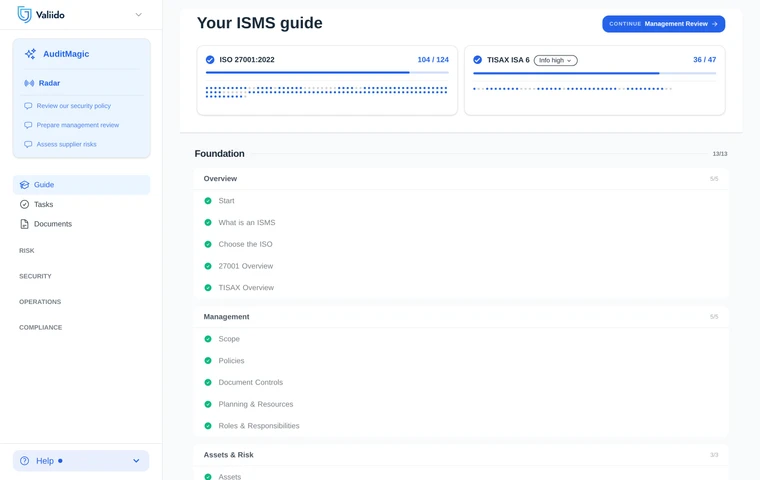
Task: Select the 'Assess supplier risks' prompt
Action: [66, 144]
